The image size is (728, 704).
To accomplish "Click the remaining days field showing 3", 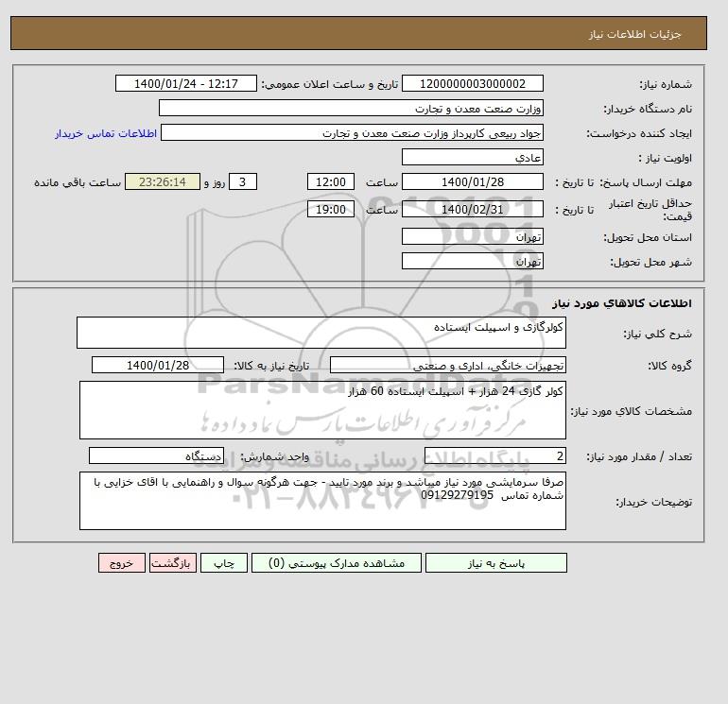I will (x=243, y=182).
